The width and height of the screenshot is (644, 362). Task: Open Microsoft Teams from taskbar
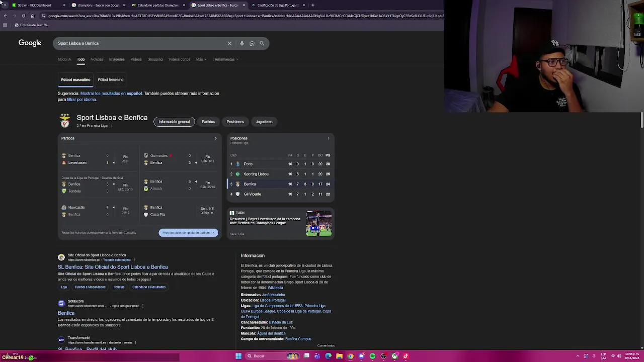pos(317,356)
